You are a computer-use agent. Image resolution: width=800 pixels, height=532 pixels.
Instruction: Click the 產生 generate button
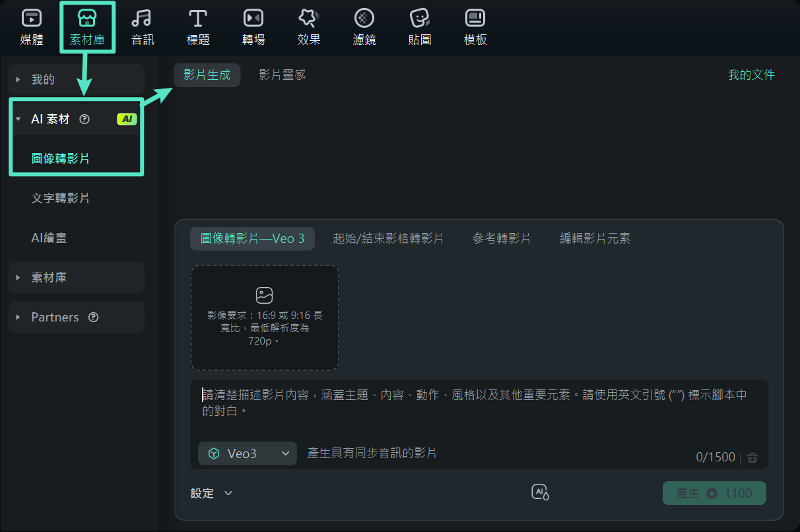[714, 493]
